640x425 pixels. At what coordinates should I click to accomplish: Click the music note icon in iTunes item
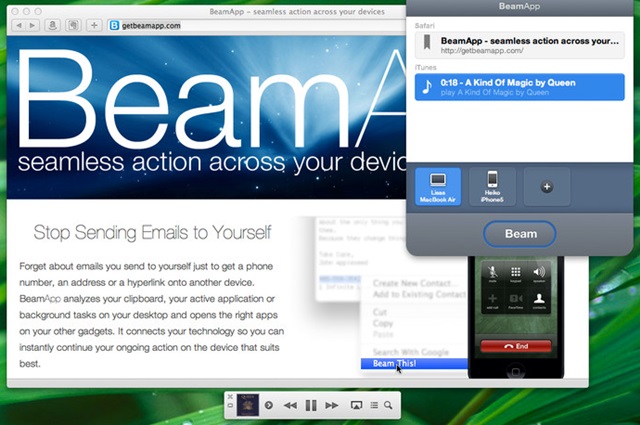click(427, 87)
